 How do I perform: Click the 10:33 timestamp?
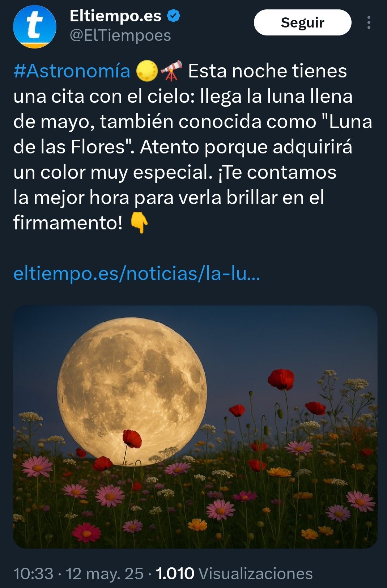[33, 574]
